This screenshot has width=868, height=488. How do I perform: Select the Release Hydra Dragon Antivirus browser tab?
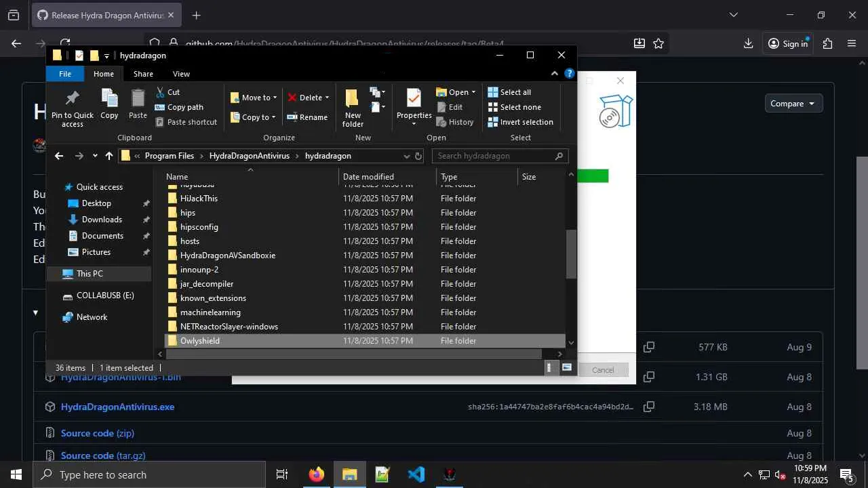[106, 15]
